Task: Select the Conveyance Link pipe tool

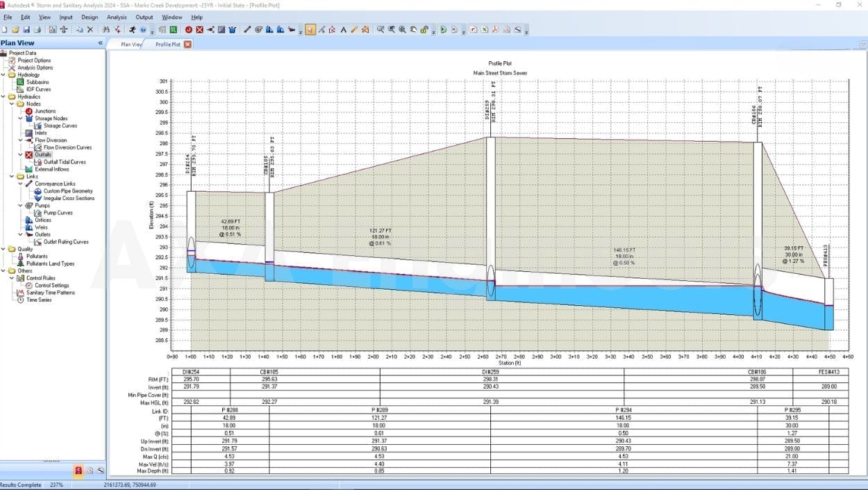Action: tap(247, 30)
